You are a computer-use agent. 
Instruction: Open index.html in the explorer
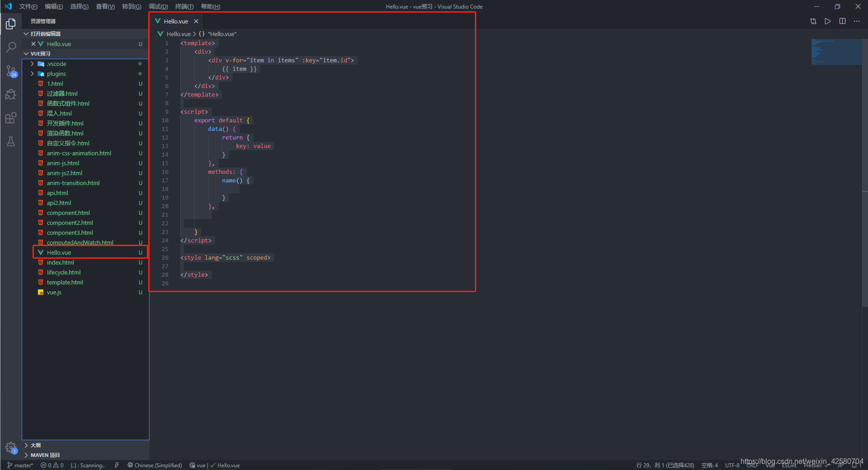pyautogui.click(x=86, y=262)
